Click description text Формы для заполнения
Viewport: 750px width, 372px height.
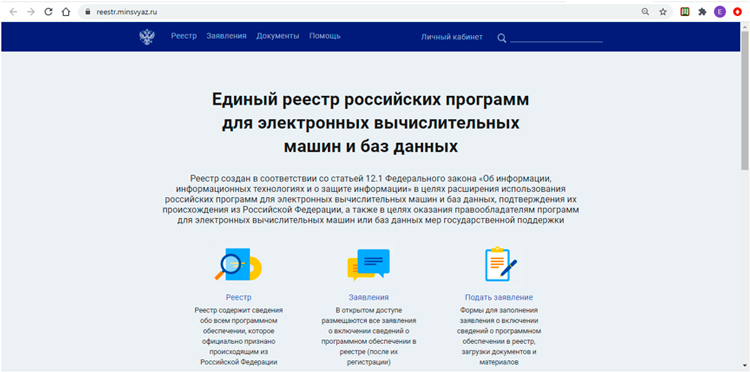point(499,336)
